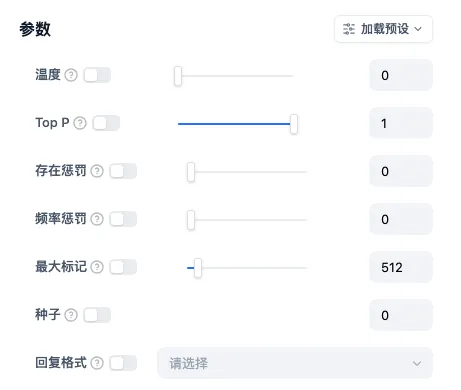
Task: Enable the 最大标记 toggle
Action: pos(123,267)
